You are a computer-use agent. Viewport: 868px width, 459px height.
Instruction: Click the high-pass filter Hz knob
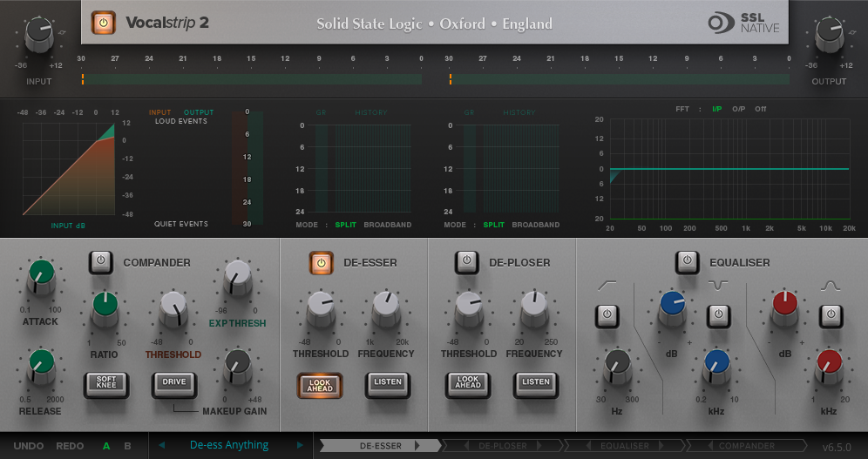617,366
